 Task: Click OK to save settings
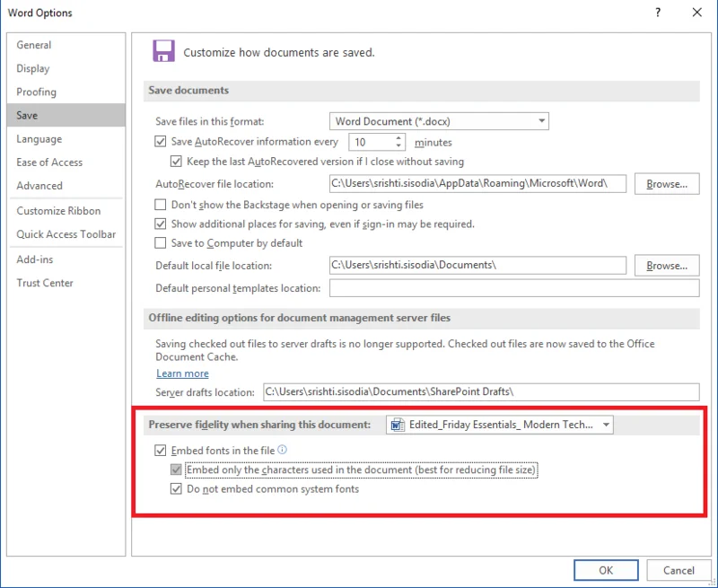click(606, 570)
